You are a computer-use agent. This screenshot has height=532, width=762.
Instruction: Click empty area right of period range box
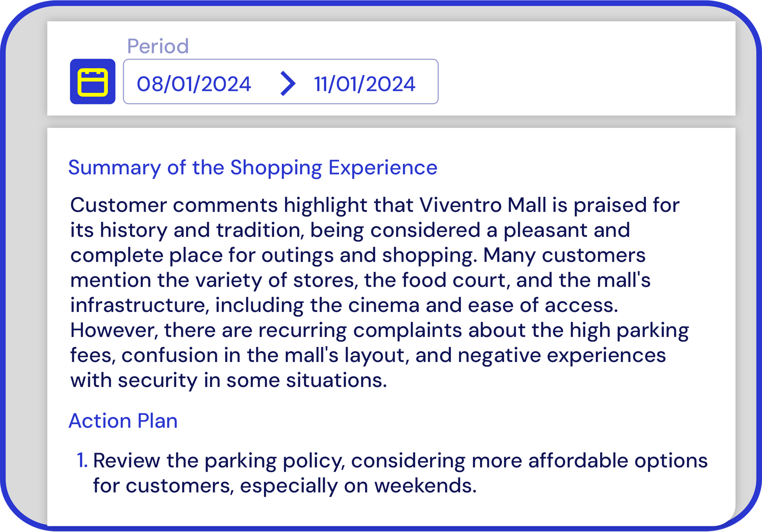click(587, 82)
